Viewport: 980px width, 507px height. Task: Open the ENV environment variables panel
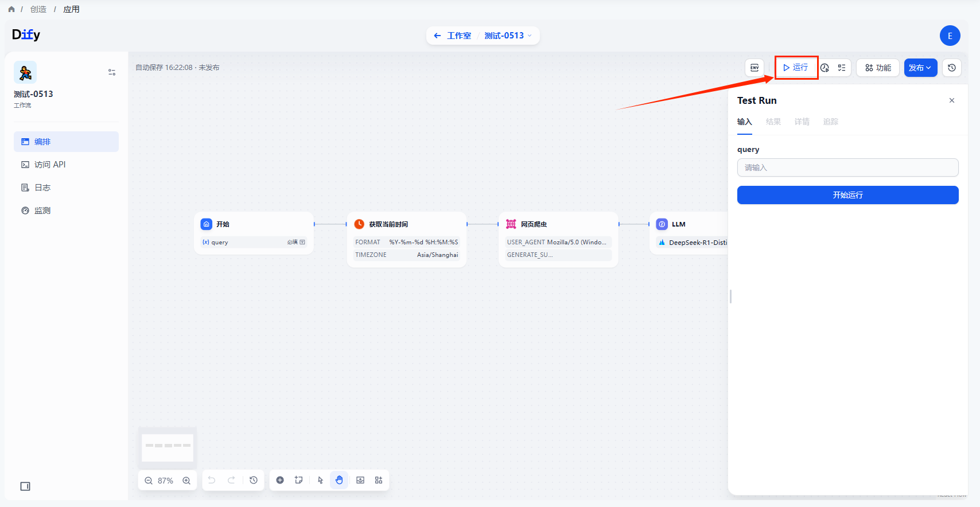pyautogui.click(x=755, y=68)
